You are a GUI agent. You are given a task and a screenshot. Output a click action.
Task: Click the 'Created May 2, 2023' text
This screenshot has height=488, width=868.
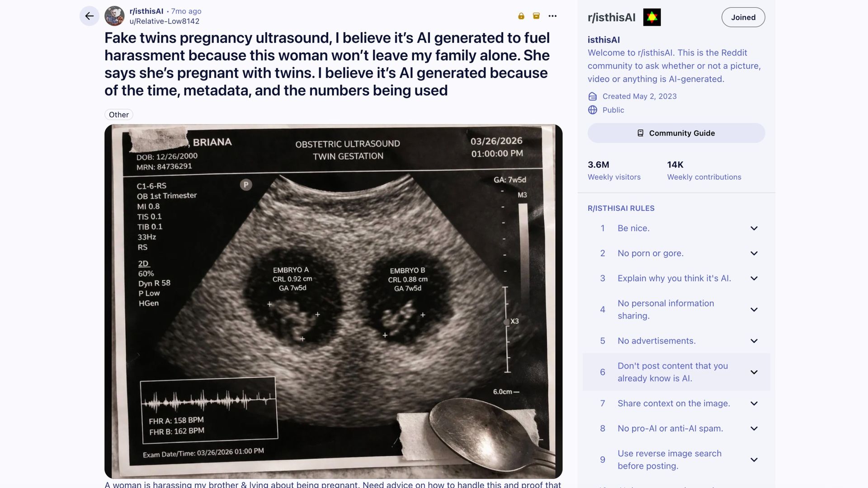pos(639,96)
